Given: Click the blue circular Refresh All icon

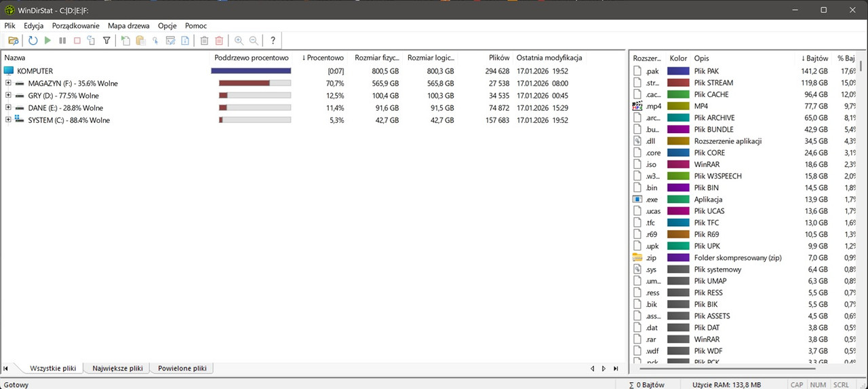Looking at the screenshot, I should [33, 41].
